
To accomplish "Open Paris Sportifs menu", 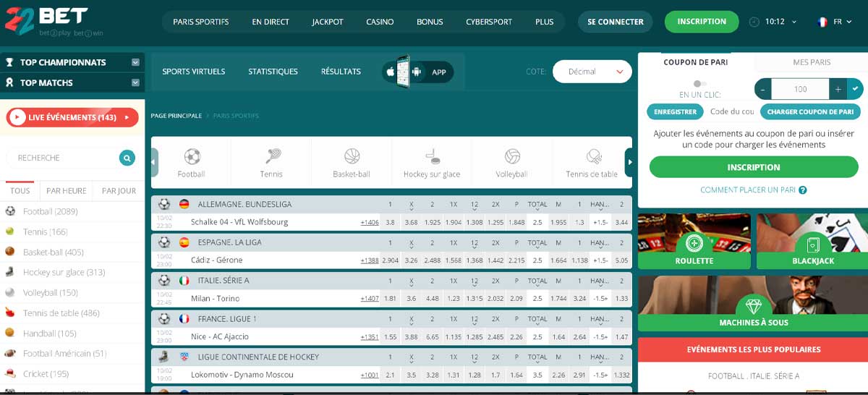I will 201,22.
